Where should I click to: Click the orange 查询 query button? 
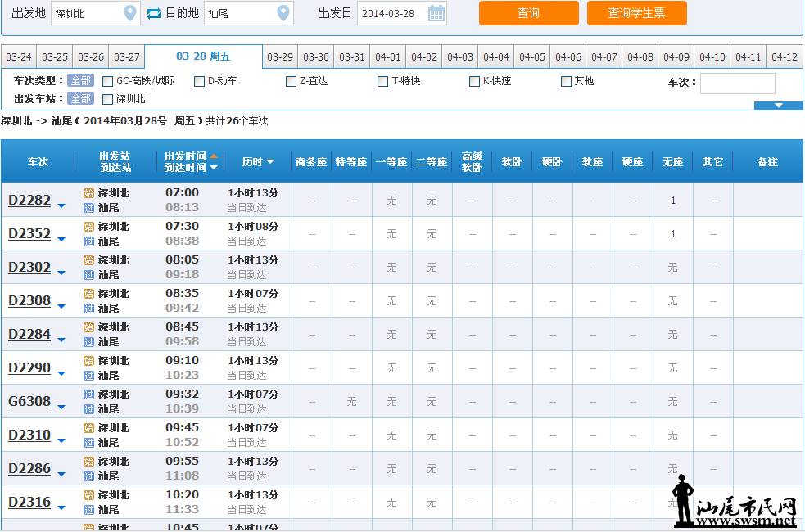coord(527,14)
